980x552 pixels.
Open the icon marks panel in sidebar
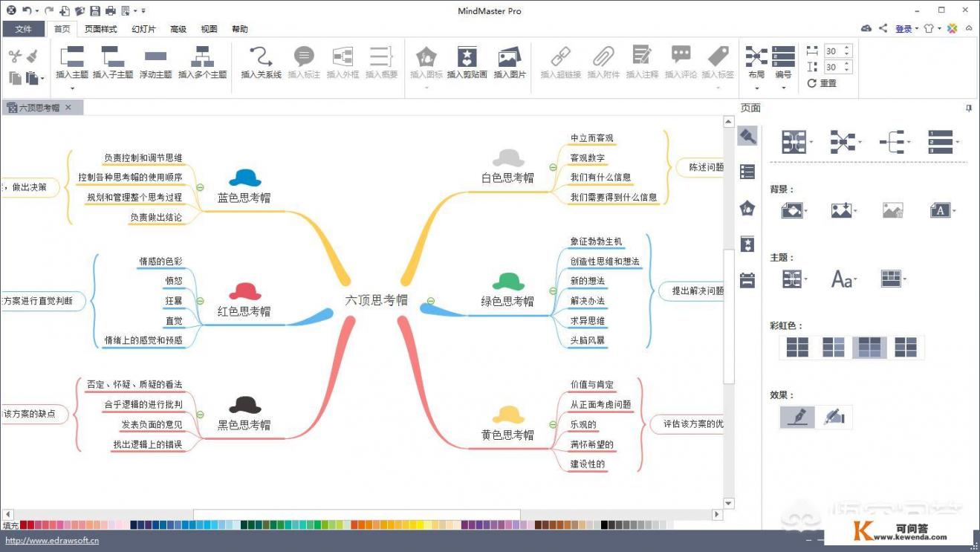(747, 208)
